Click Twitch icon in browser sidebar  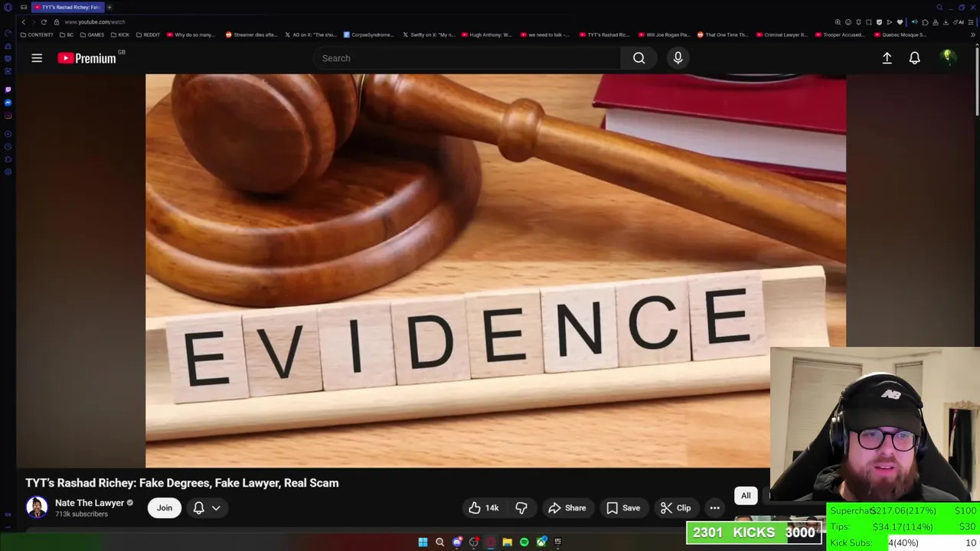point(8,89)
